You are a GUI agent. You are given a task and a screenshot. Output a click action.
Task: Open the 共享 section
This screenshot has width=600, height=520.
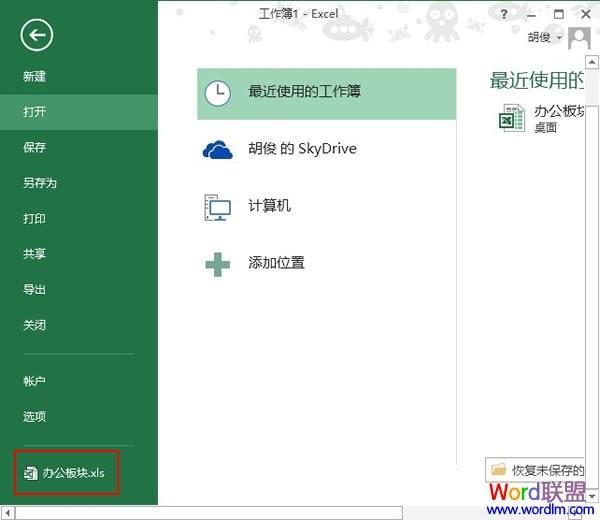(34, 254)
